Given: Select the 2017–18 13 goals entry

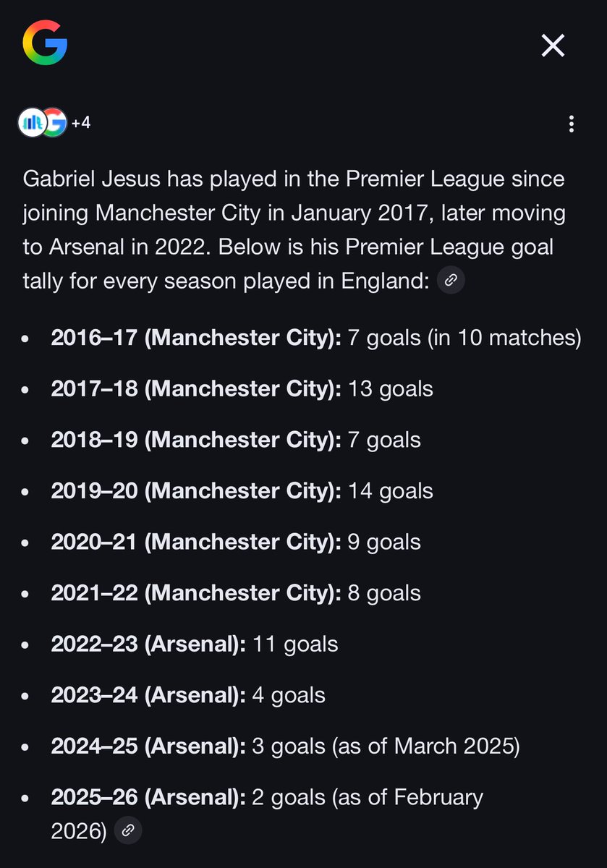Looking at the screenshot, I should [x=242, y=389].
